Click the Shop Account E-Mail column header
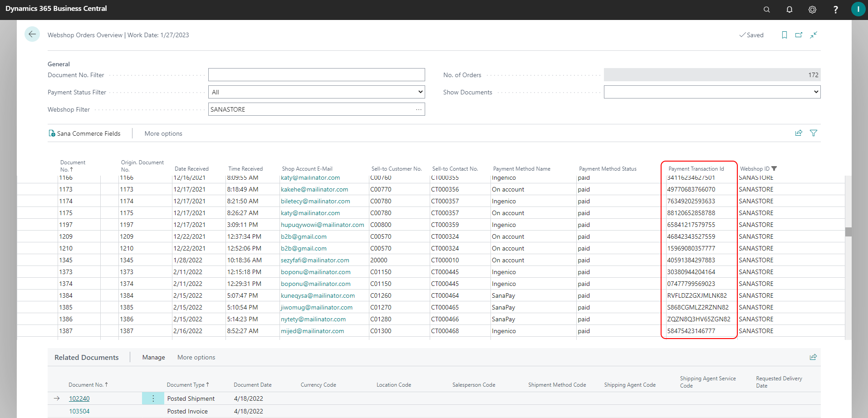Screen dimensions: 868x418 (307, 169)
